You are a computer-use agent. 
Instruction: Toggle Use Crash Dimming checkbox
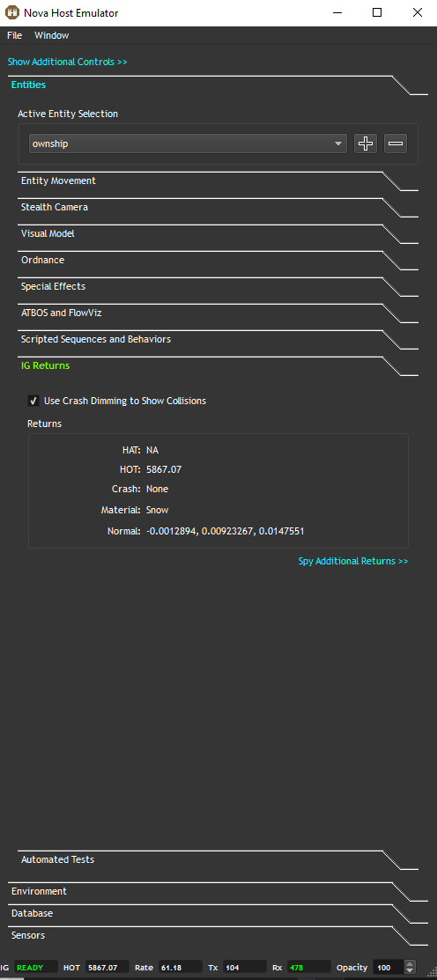(x=33, y=401)
